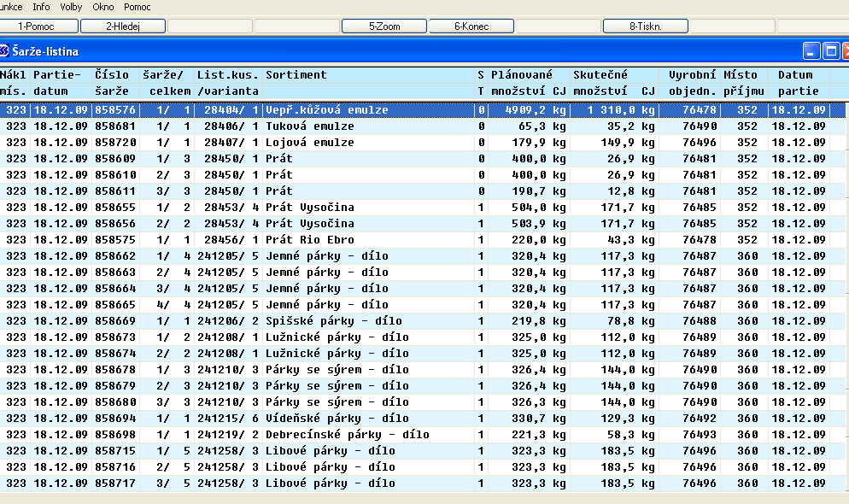Image resolution: width=849 pixels, height=504 pixels.
Task: Click the 5-Zoom button
Action: [384, 26]
